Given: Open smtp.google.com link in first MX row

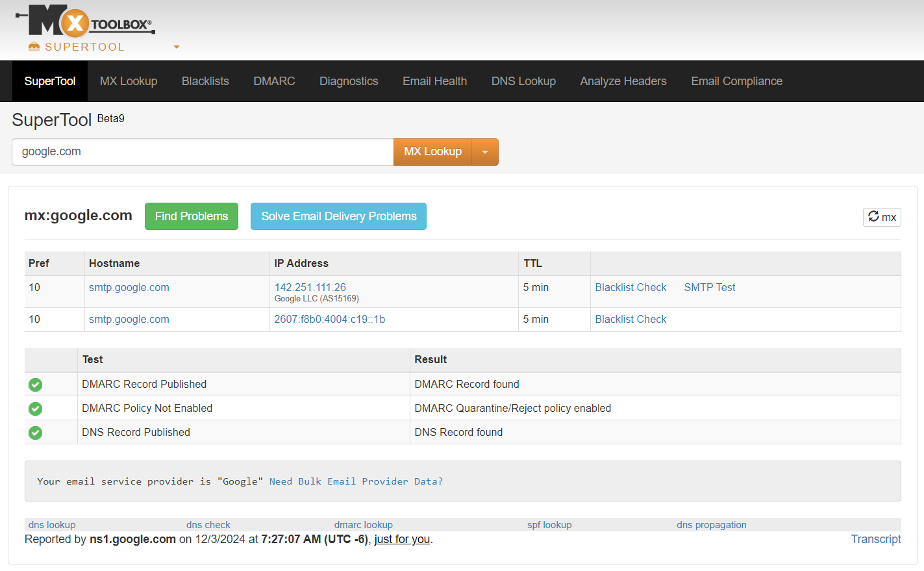Looking at the screenshot, I should (129, 287).
